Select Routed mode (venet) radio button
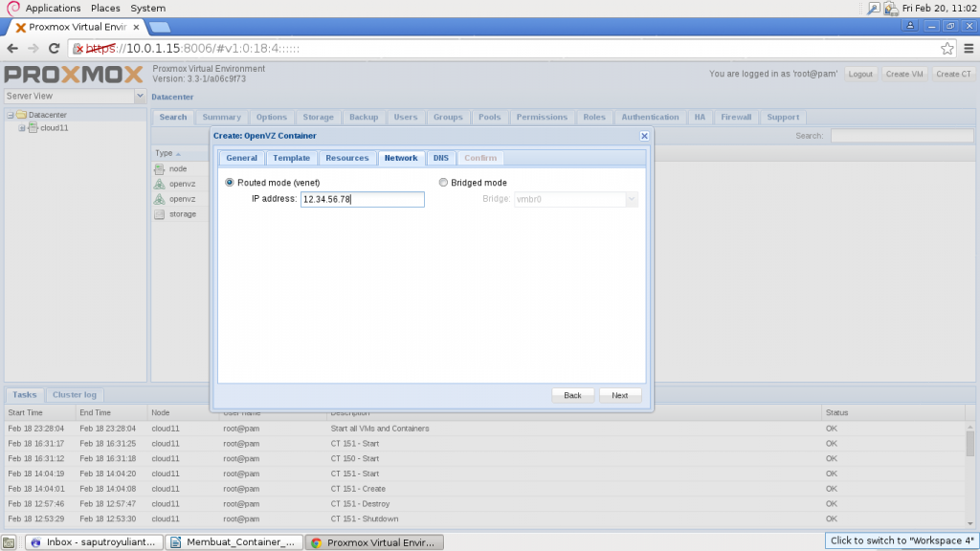Image resolution: width=980 pixels, height=551 pixels. point(230,183)
